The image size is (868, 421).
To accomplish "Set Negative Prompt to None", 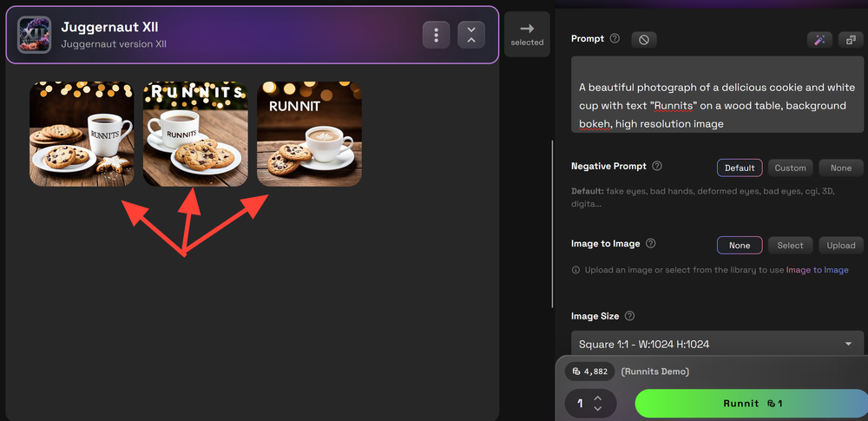I will pos(840,168).
